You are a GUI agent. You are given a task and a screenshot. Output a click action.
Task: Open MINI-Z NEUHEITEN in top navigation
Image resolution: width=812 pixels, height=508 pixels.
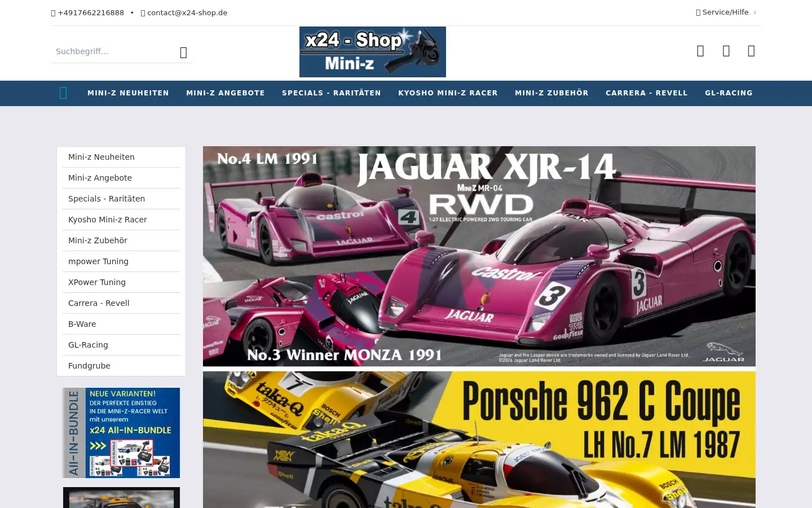click(128, 93)
